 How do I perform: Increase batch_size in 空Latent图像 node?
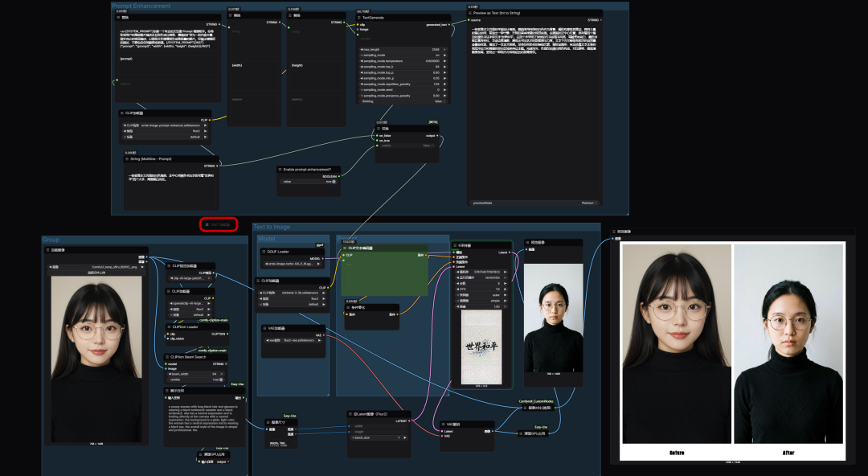click(x=405, y=437)
